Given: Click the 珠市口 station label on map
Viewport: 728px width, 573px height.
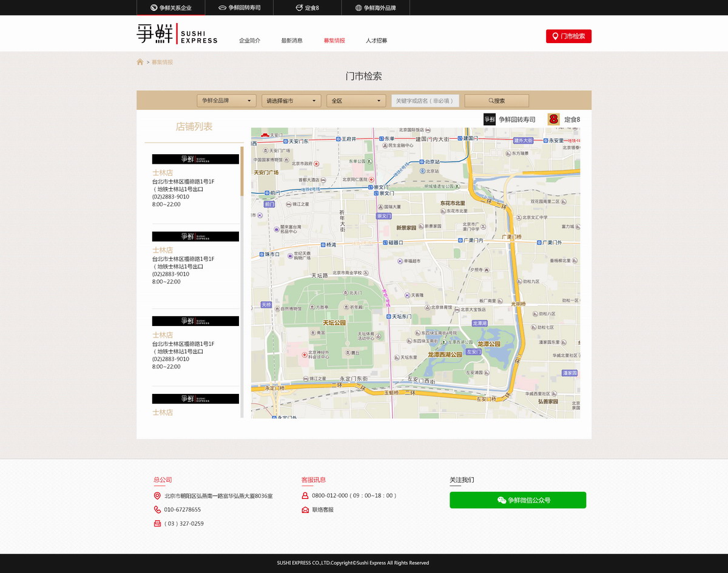Looking at the screenshot, I should click(x=269, y=254).
